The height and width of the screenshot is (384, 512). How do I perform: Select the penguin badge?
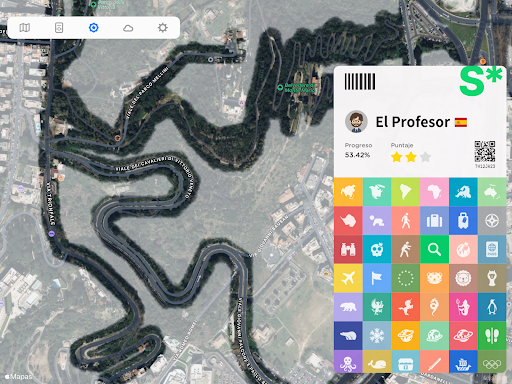(492, 307)
